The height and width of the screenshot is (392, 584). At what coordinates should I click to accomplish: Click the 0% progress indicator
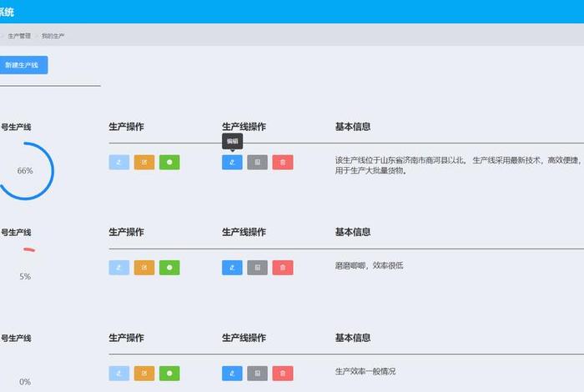click(x=25, y=382)
